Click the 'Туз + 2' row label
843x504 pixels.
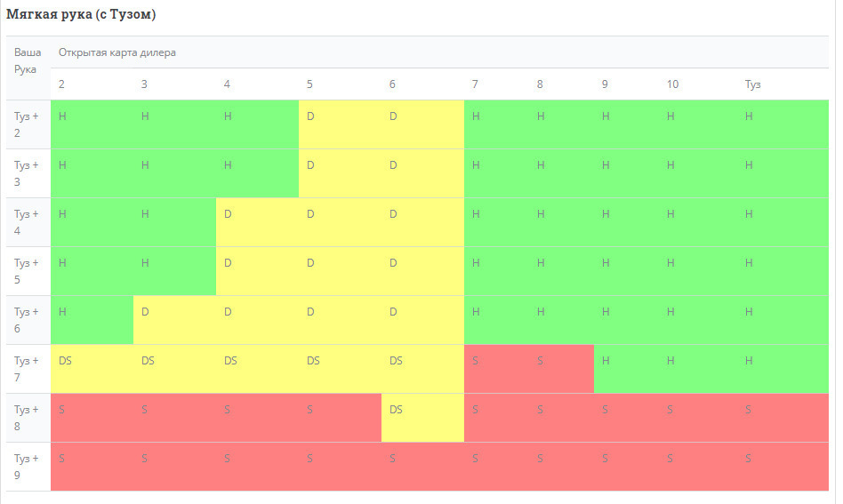28,124
